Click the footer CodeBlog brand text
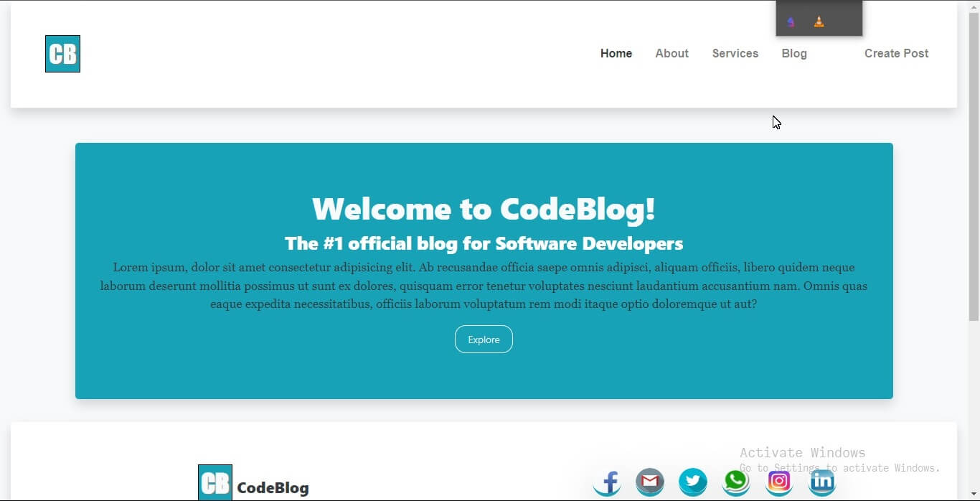Viewport: 980px width, 501px height. [273, 488]
